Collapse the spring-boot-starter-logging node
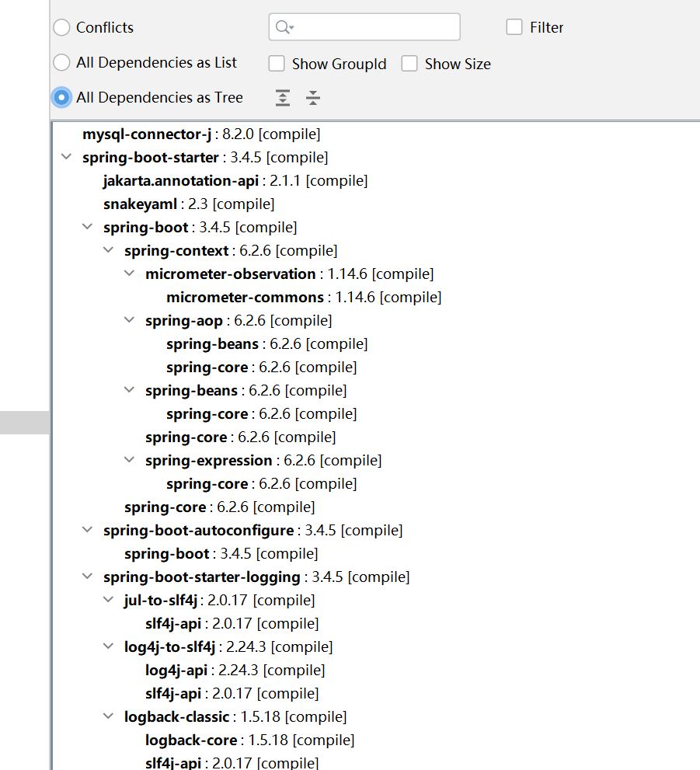The height and width of the screenshot is (770, 700). tap(87, 577)
